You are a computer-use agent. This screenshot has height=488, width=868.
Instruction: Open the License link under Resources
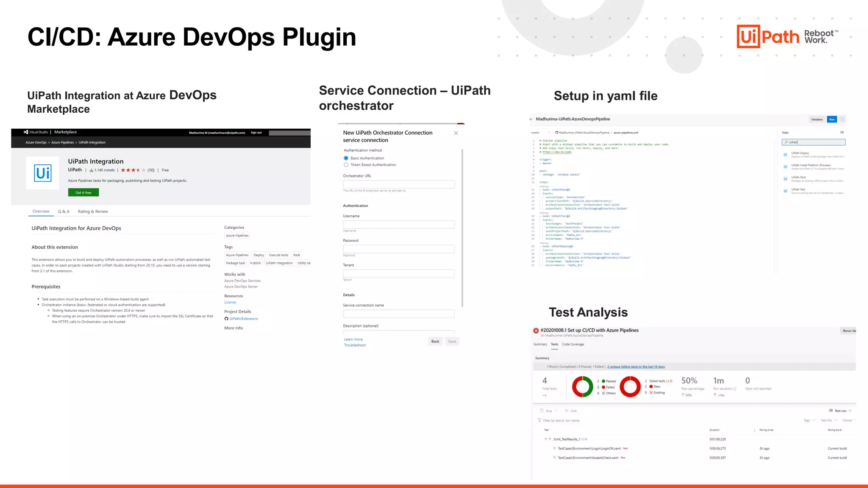(230, 302)
